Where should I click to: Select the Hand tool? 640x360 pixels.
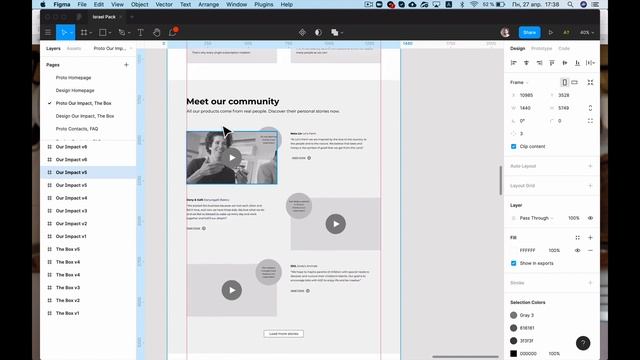click(157, 32)
